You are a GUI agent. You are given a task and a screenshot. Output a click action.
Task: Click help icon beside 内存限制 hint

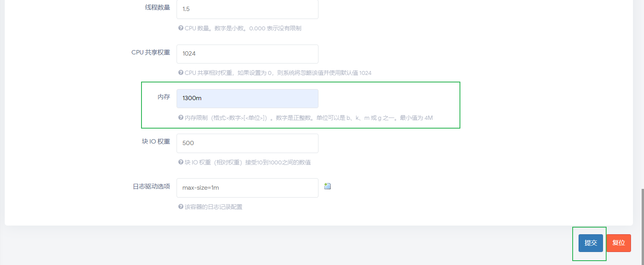coord(181,118)
